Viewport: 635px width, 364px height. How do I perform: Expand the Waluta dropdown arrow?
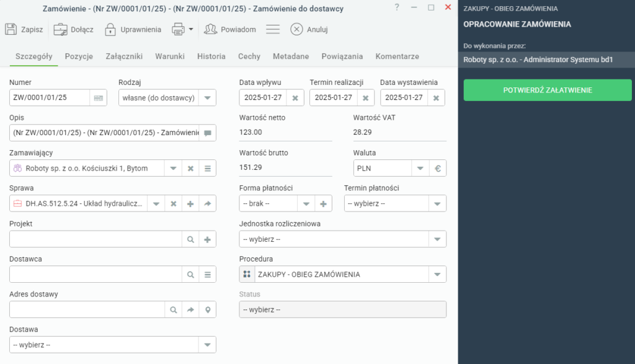420,169
